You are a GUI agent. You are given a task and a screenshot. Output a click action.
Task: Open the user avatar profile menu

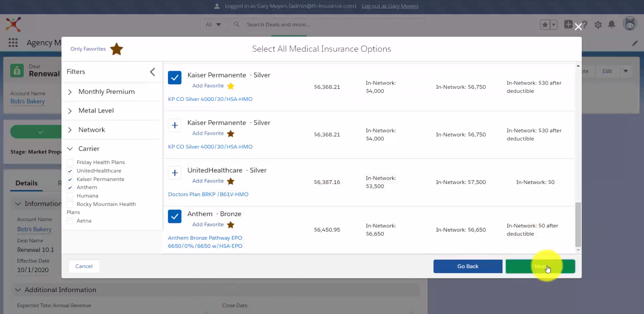pos(630,24)
